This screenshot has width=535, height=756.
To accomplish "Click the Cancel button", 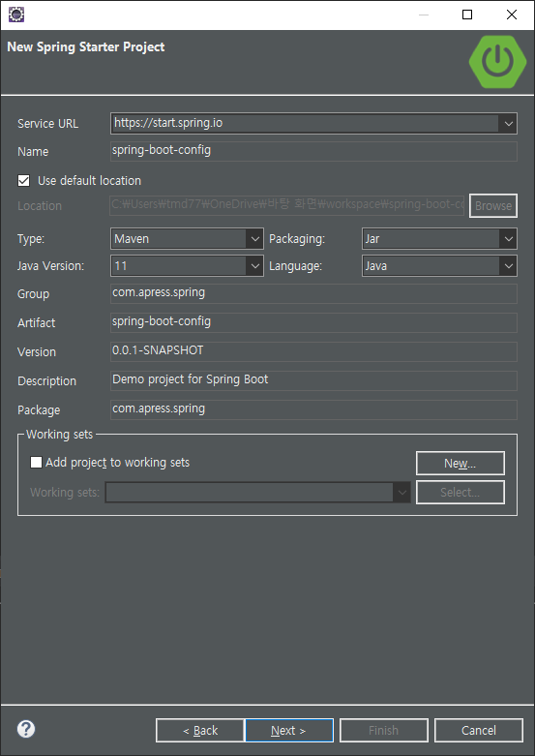I will (x=479, y=731).
